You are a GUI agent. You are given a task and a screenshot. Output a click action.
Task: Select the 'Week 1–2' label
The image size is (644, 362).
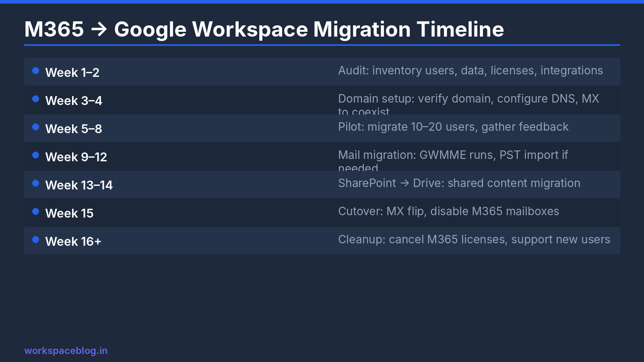pos(72,72)
